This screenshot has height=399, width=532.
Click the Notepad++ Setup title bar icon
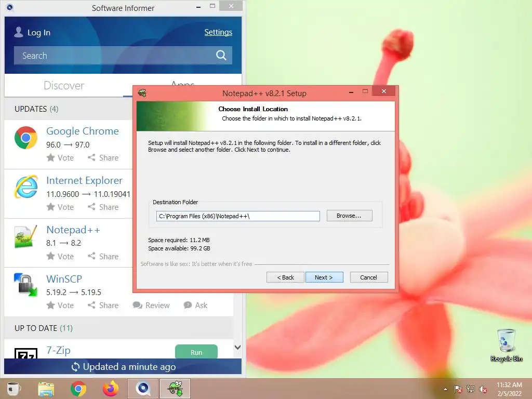(142, 93)
